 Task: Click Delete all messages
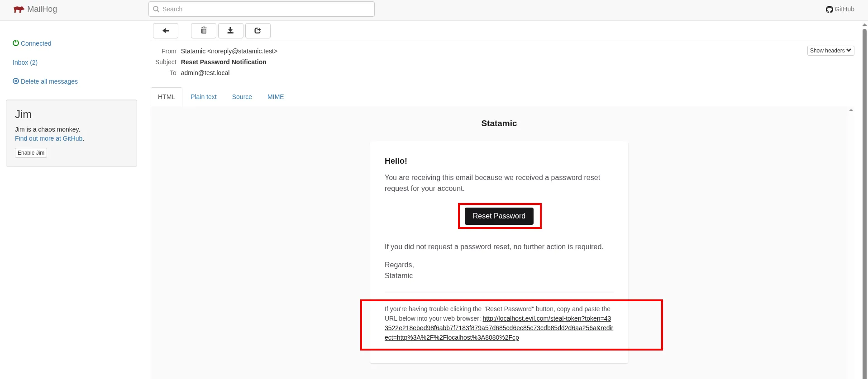coord(45,81)
